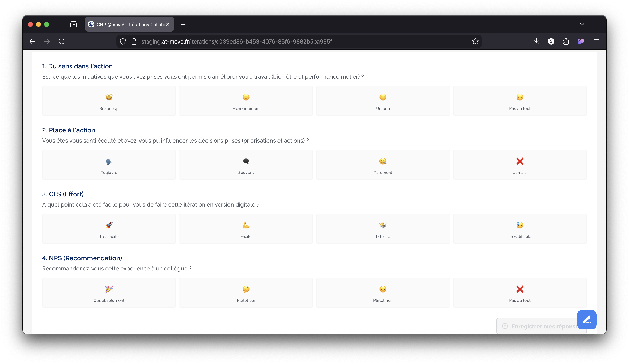Pick Plutôt oui for NPS recommendation
Screen dimensions: 629x364
[x=246, y=293]
